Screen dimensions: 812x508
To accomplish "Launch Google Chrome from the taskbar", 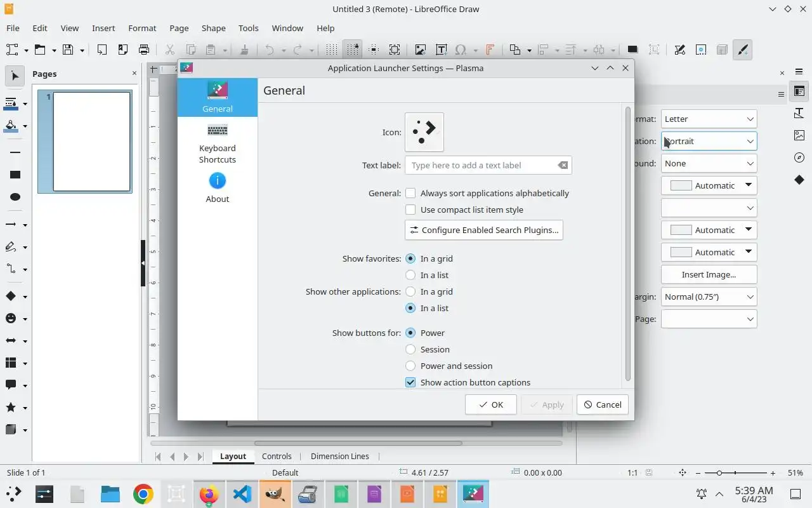I will [143, 494].
